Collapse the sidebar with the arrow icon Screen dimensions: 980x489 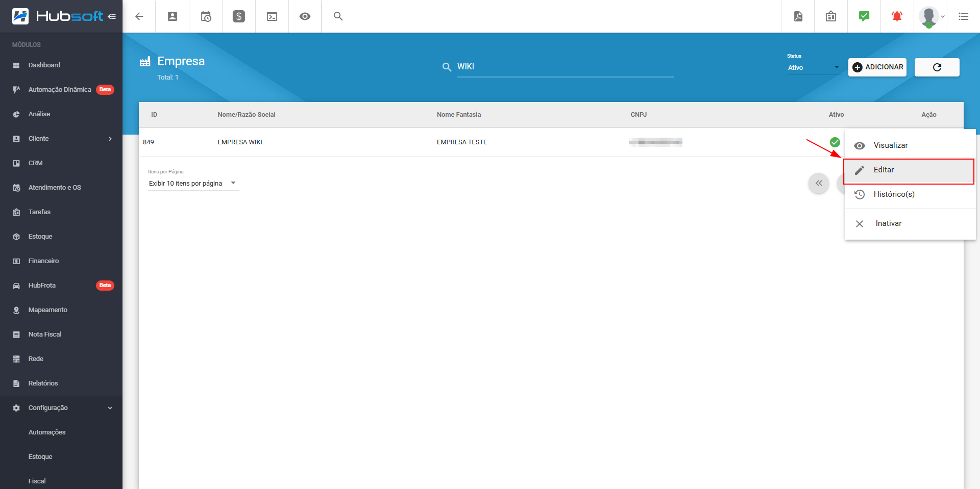point(112,16)
